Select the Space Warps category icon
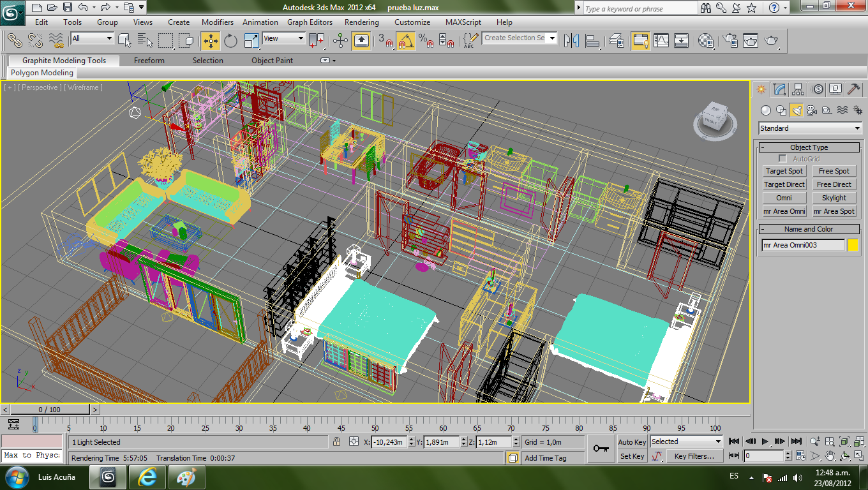This screenshot has height=490, width=868. click(x=842, y=110)
